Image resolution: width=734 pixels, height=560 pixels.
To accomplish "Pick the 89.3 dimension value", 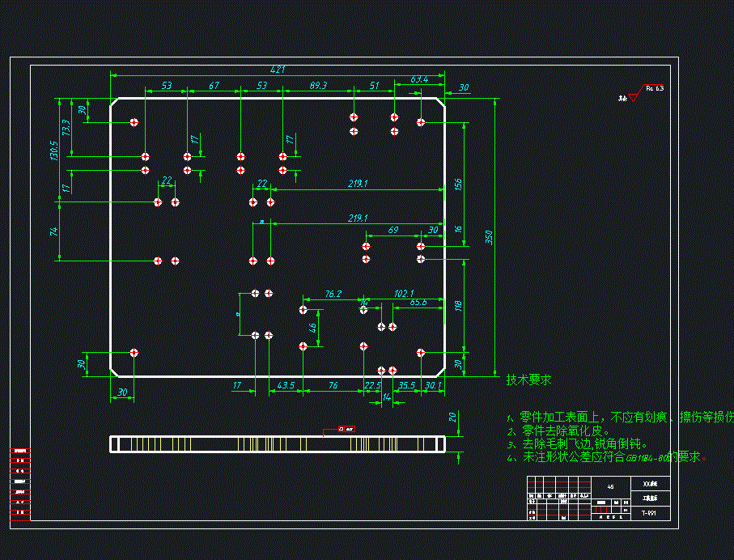I will click(318, 85).
